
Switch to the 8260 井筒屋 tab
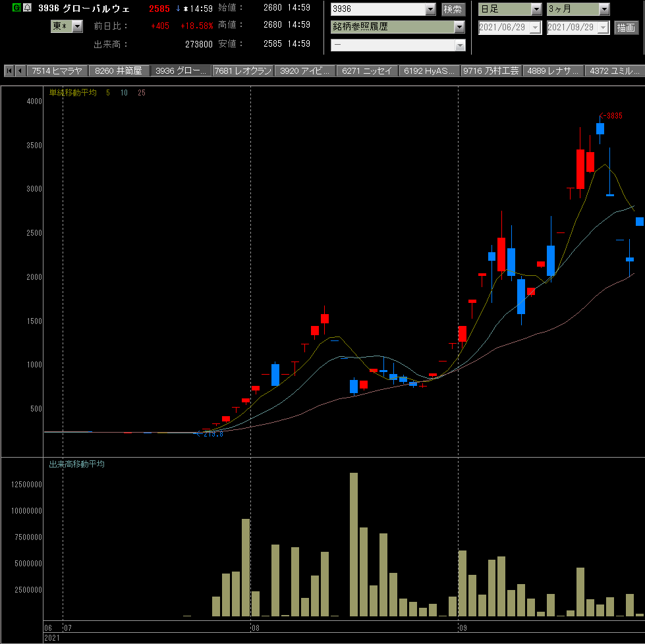(119, 70)
